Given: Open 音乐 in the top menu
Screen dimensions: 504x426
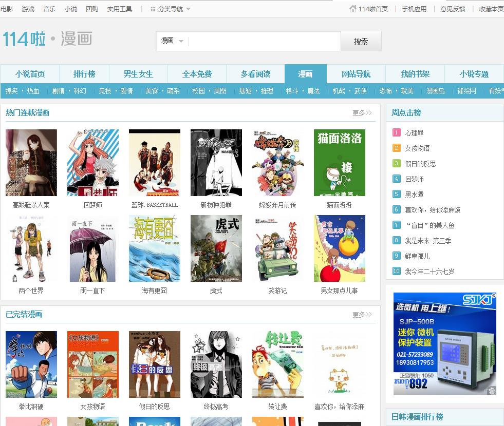Looking at the screenshot, I should 49,9.
